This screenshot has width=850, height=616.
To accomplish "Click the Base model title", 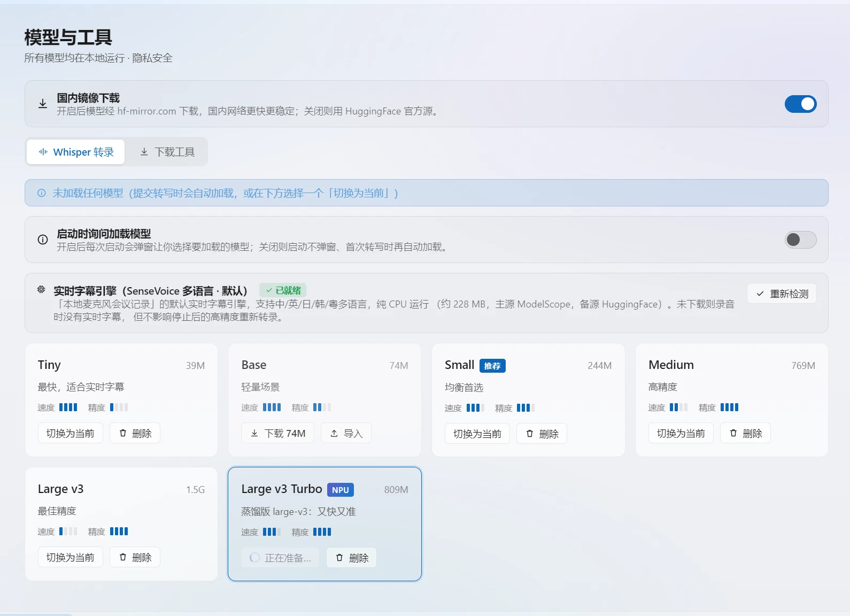I will pyautogui.click(x=254, y=365).
